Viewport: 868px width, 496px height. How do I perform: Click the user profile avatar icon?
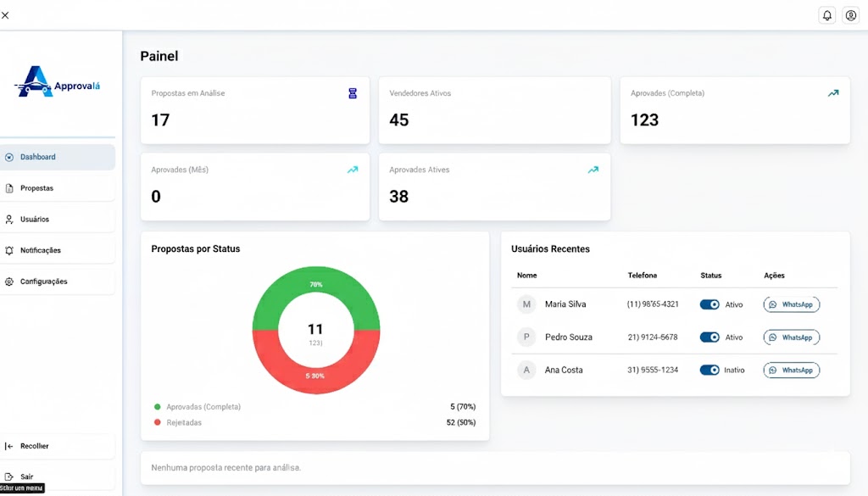[x=850, y=15]
